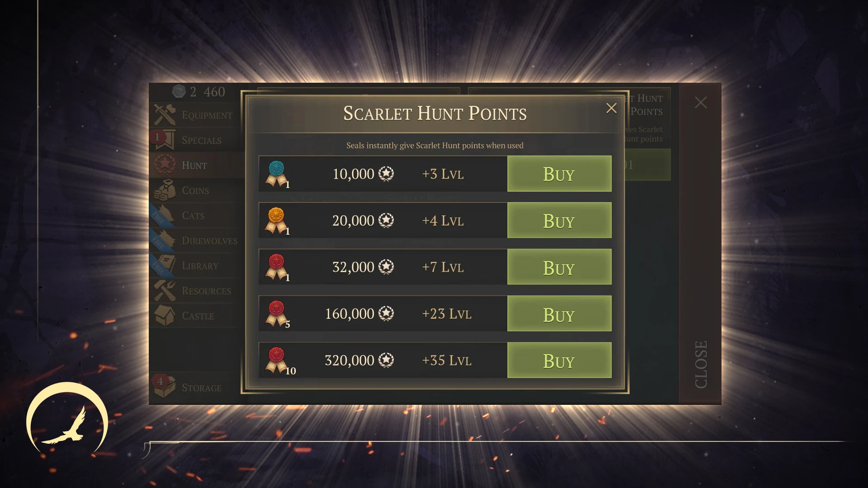
Task: Buy the 10,000 points blue seal
Action: (x=559, y=174)
